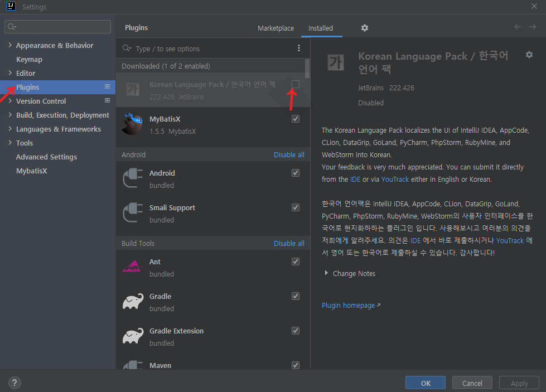Click the MyBatisX bird icon
This screenshot has width=546, height=392.
[x=132, y=124]
